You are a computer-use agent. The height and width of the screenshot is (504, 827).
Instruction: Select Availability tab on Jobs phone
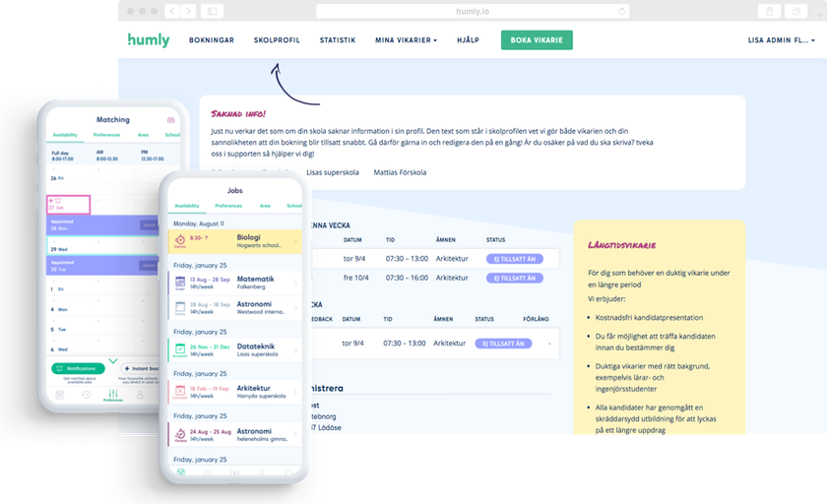(187, 206)
